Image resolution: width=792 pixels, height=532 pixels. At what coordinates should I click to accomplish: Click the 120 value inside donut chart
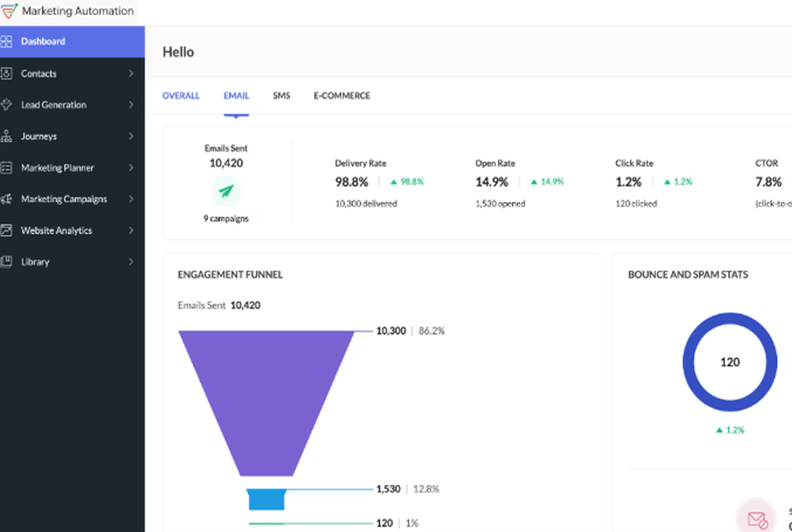click(x=730, y=362)
